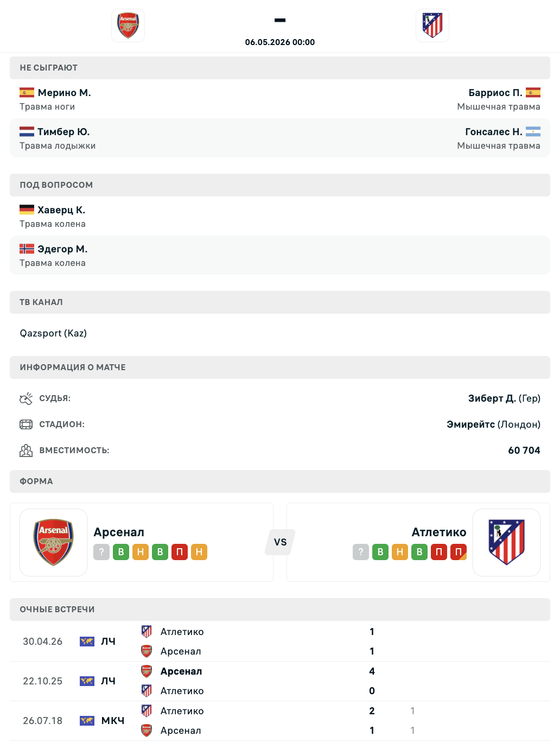Screen dimensions: 560x749
Task: Open the 26.07.18 МКЧ match row
Action: coord(280,721)
